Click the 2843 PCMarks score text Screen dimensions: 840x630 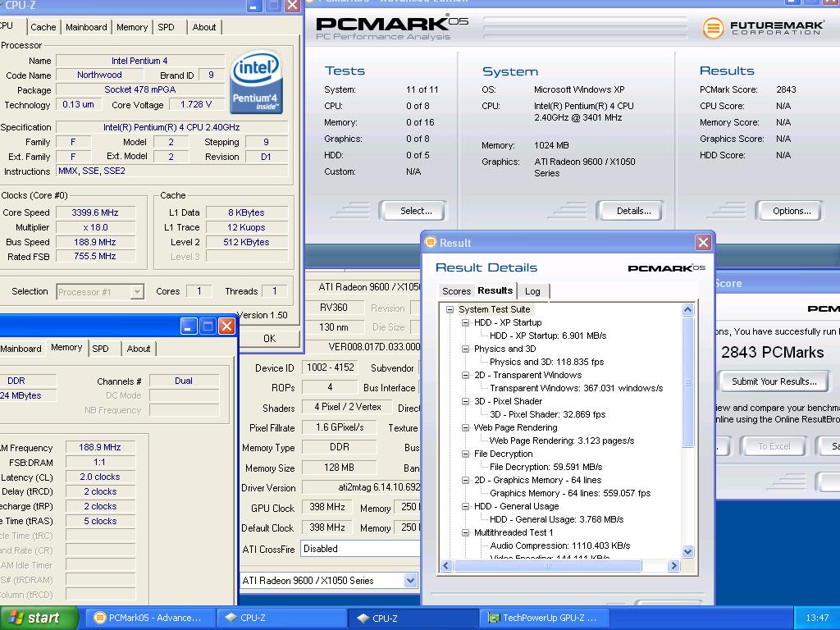tap(772, 352)
